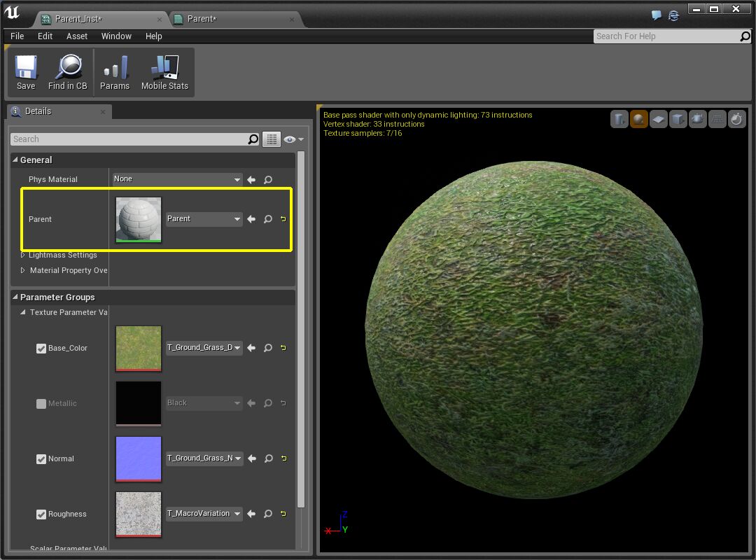Screen dimensions: 756x560
Task: Switch preview mesh to cylinder shape
Action: [619, 119]
